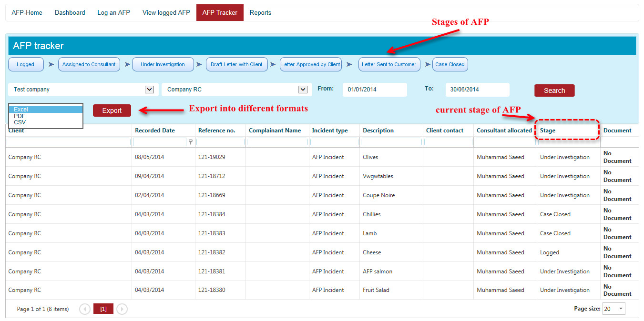Open the Reports tab
The height and width of the screenshot is (321, 644).
point(260,13)
